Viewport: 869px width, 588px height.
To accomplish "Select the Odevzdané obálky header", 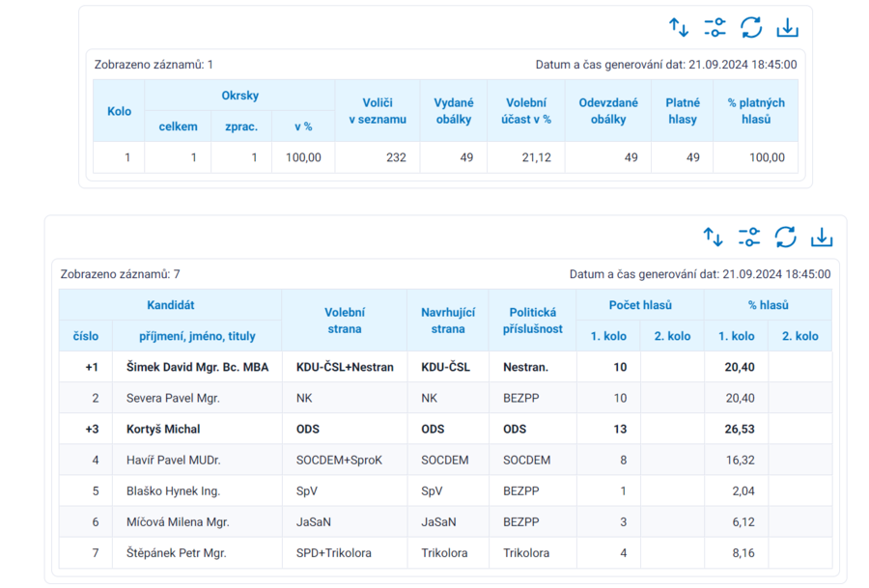I will pyautogui.click(x=608, y=111).
